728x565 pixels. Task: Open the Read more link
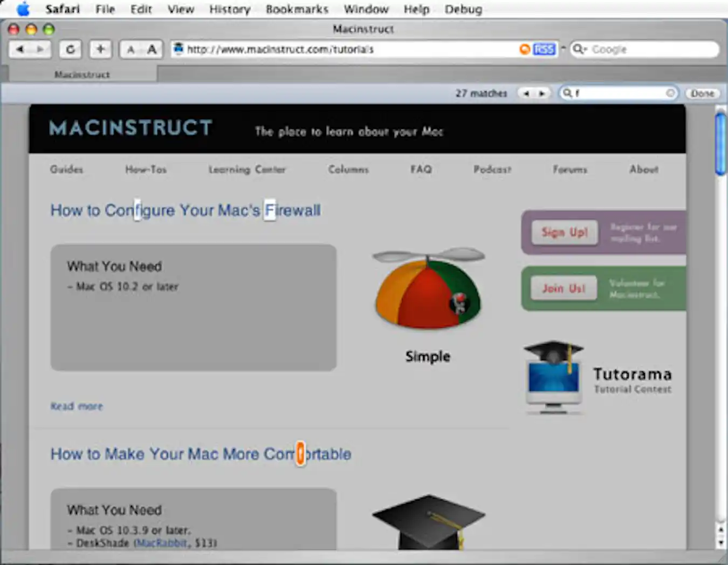pos(77,406)
